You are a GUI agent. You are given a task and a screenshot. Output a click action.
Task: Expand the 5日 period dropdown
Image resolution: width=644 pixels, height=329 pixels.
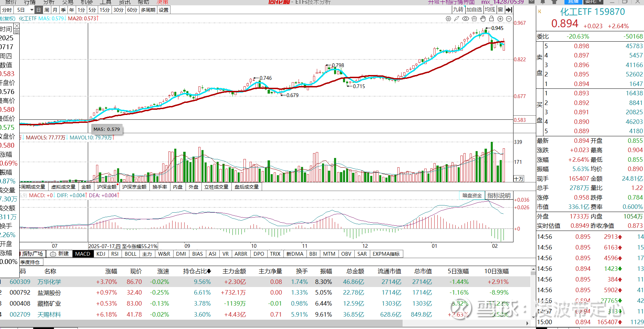click(x=32, y=10)
